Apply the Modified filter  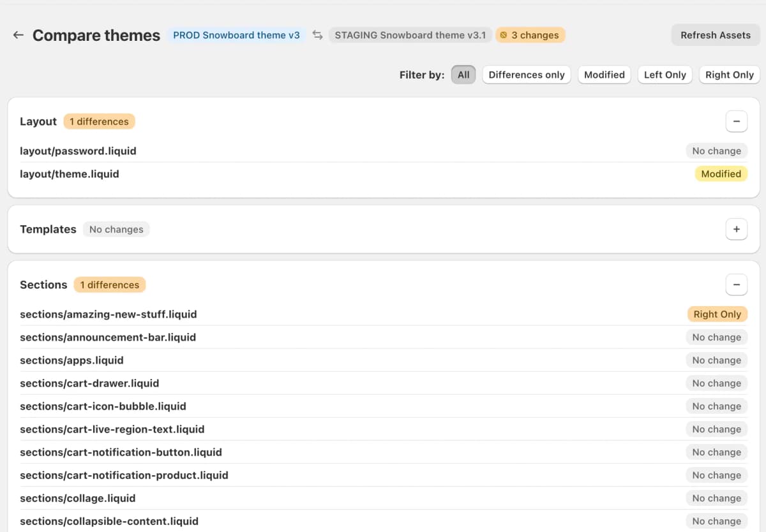point(604,75)
